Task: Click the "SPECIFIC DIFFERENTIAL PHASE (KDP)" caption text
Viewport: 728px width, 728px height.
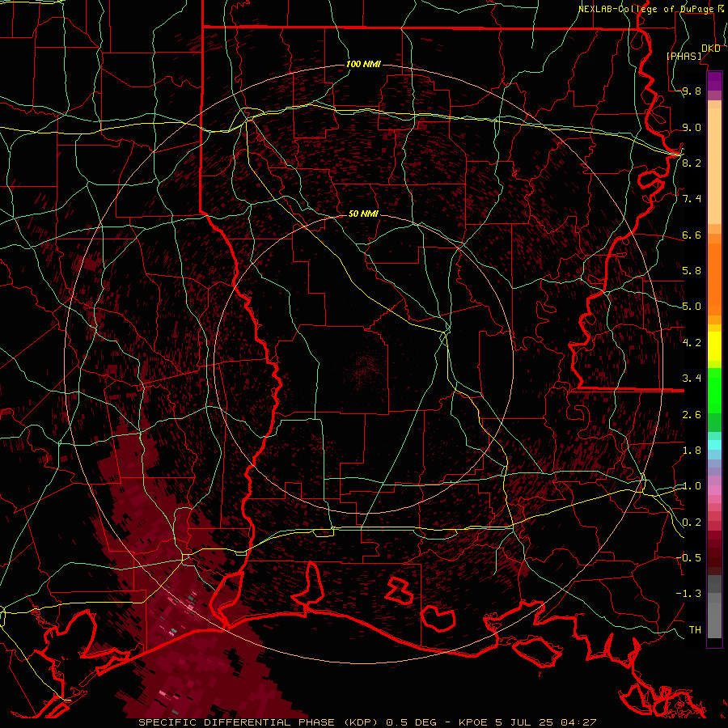Action: click(259, 722)
